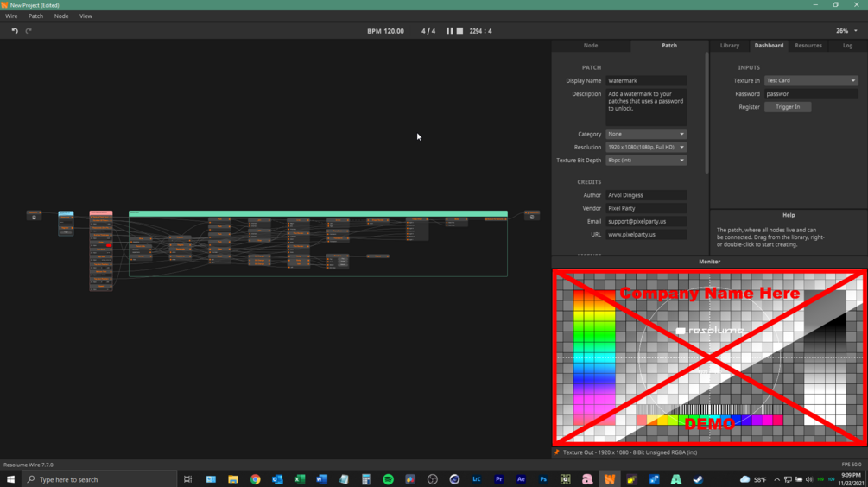
Task: Open the Node menu
Action: coord(61,16)
